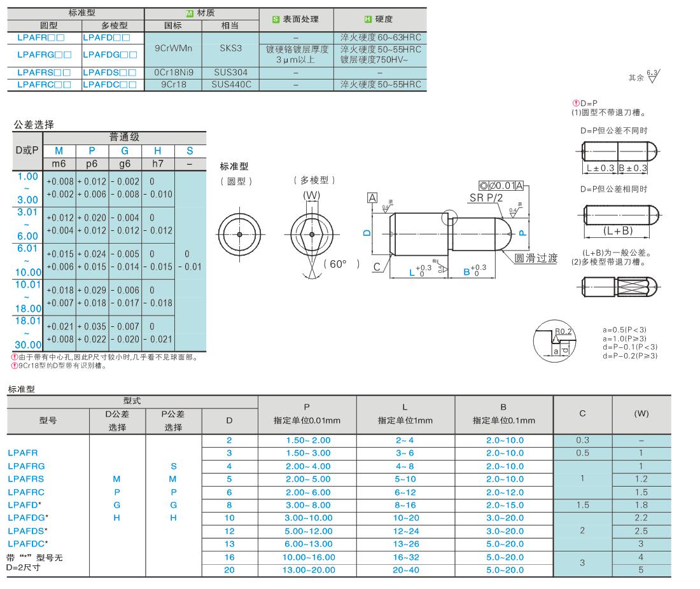Viewport: 700px width, 589px height.
Task: Click the 圆滑过渡 callout label
Action: coord(536,258)
